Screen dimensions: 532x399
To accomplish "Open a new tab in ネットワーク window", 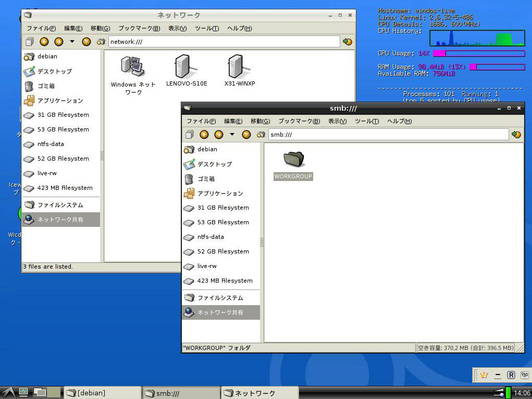I will pyautogui.click(x=30, y=42).
